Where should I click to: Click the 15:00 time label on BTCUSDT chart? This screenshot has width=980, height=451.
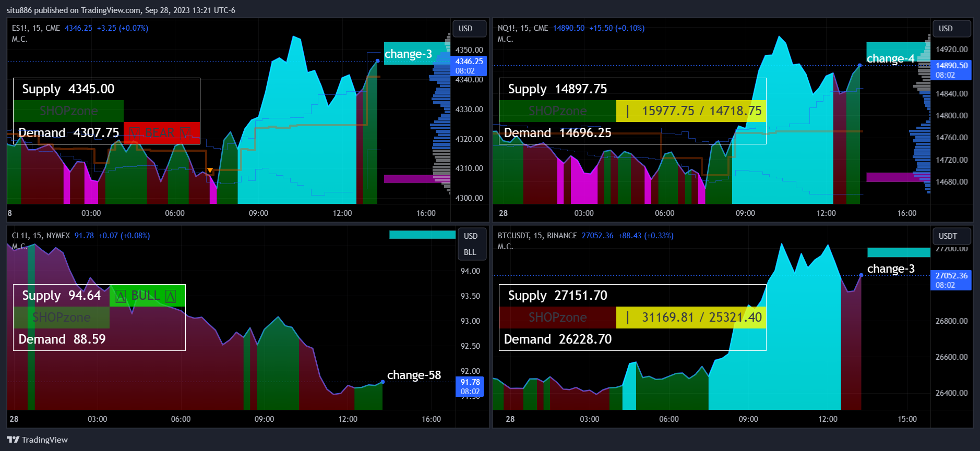coord(907,419)
